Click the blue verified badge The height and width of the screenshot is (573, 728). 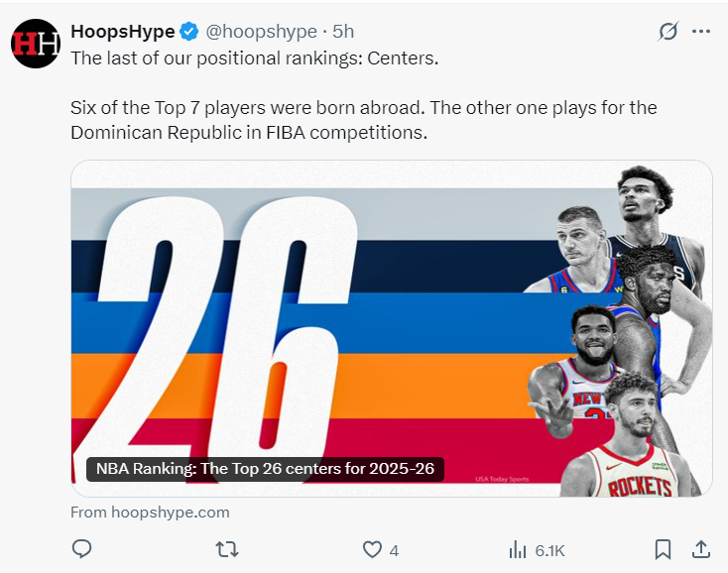tap(190, 32)
